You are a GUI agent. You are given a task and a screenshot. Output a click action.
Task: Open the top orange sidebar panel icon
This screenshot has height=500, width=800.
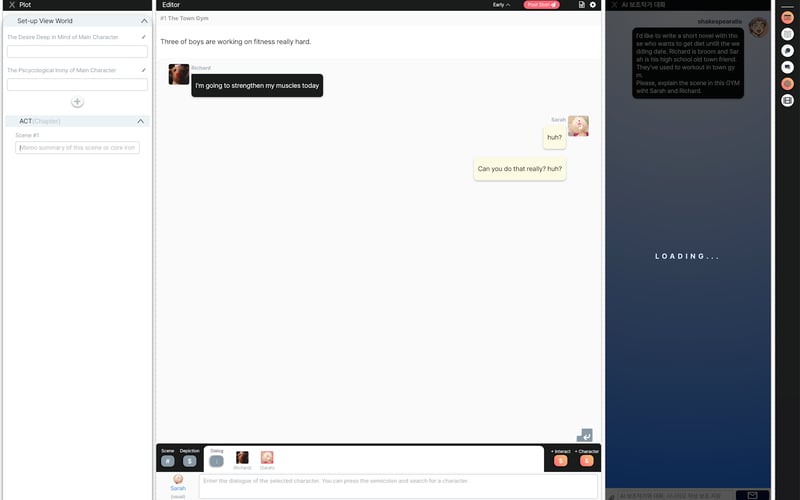787,17
